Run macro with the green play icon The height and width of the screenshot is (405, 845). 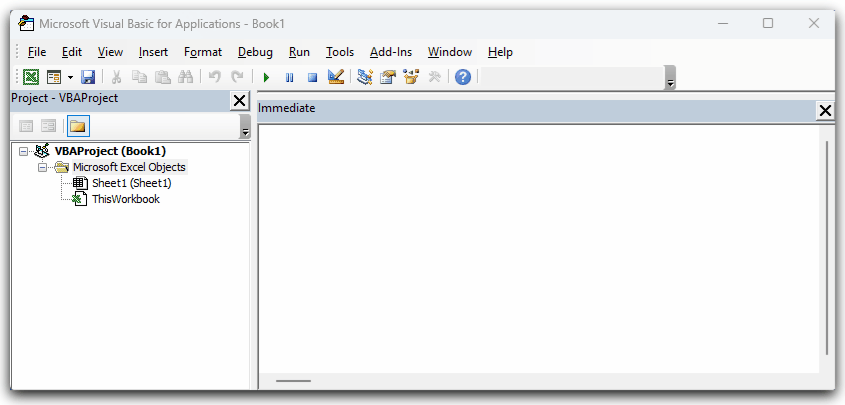(x=266, y=78)
